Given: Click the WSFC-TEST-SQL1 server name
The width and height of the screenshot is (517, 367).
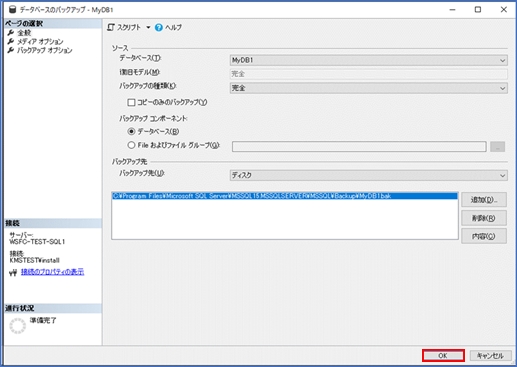Looking at the screenshot, I should coord(37,242).
